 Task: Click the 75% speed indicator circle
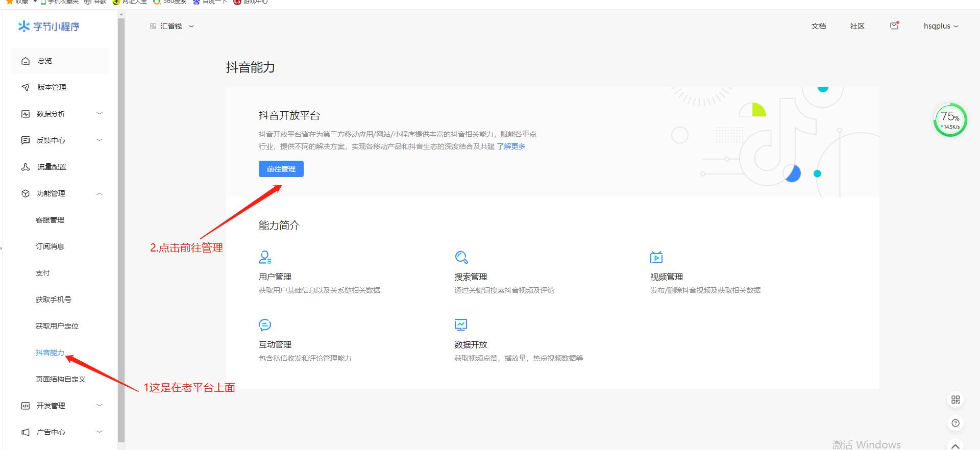click(x=950, y=120)
